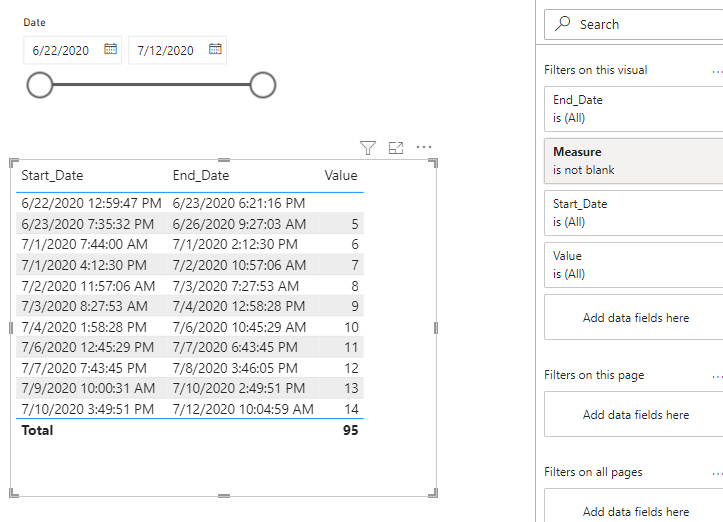Screen dimensions: 723x522
Task: Click the Total row label
Action: (37, 430)
